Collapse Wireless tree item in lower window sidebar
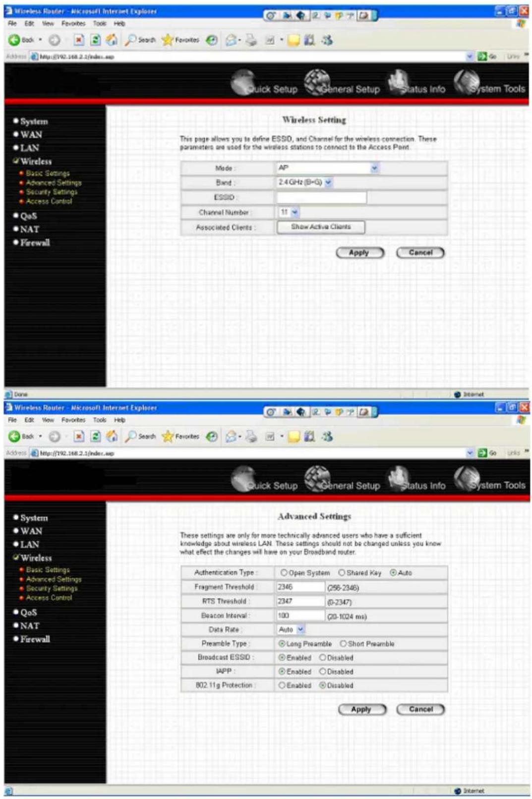The image size is (532, 799). (x=33, y=558)
